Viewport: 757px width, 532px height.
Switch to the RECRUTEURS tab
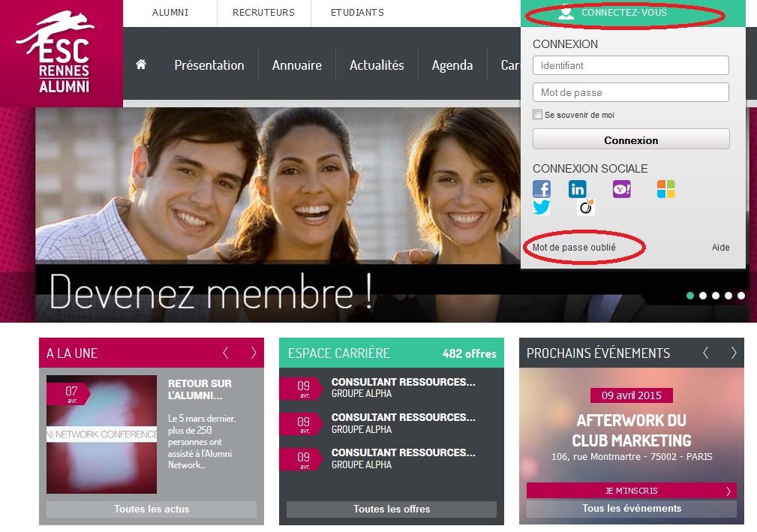pos(263,13)
